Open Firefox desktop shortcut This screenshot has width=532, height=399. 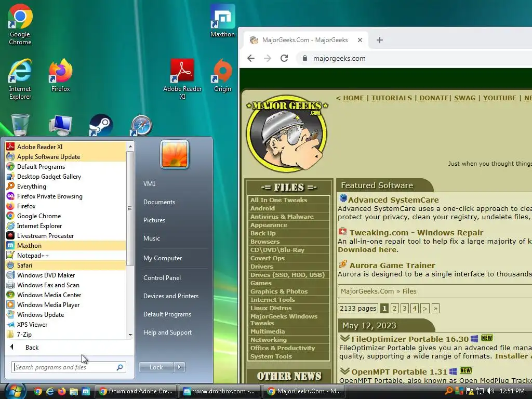[60, 75]
